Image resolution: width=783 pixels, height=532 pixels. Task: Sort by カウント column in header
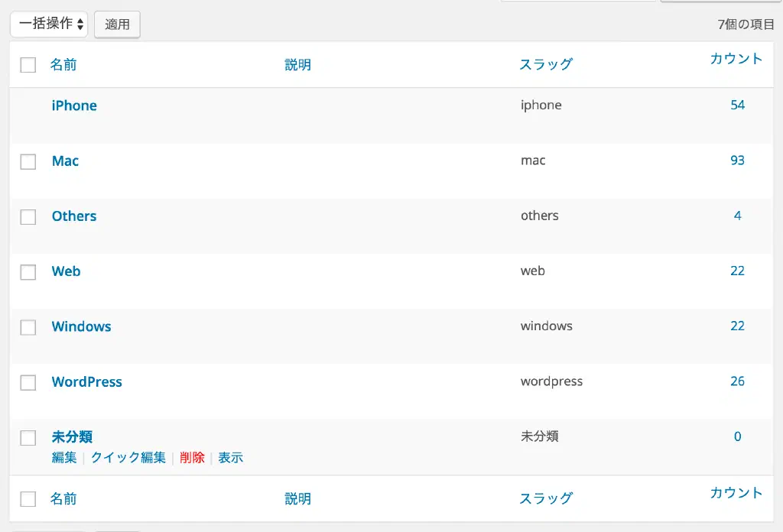click(x=736, y=59)
